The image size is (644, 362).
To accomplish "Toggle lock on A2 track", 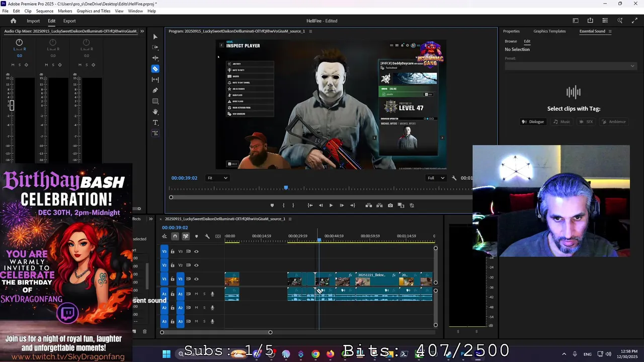I will click(x=173, y=308).
